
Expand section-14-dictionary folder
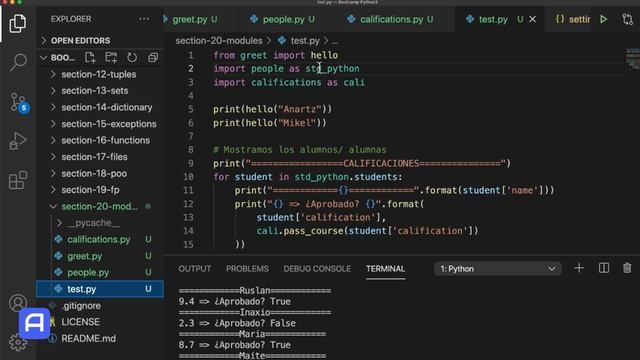[100, 107]
